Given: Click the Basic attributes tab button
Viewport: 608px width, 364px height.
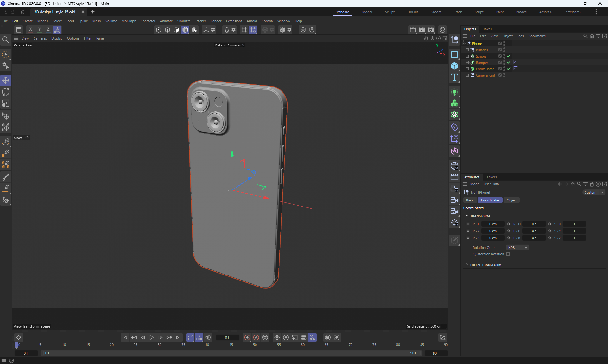Looking at the screenshot, I should click(x=470, y=200).
